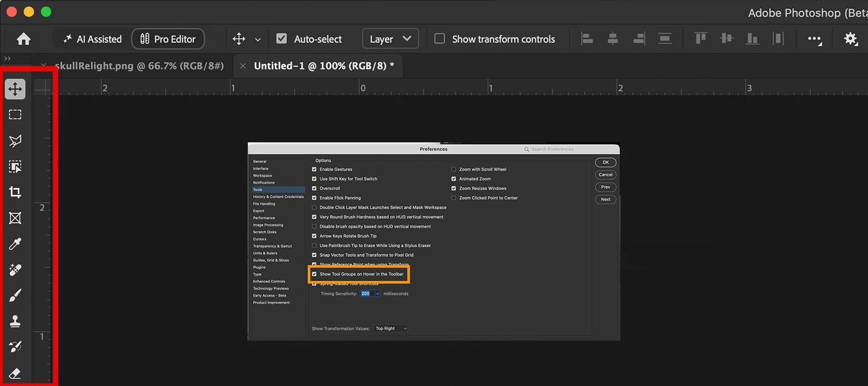Click Cancel in Preferences dialog
The width and height of the screenshot is (868, 386).
606,175
